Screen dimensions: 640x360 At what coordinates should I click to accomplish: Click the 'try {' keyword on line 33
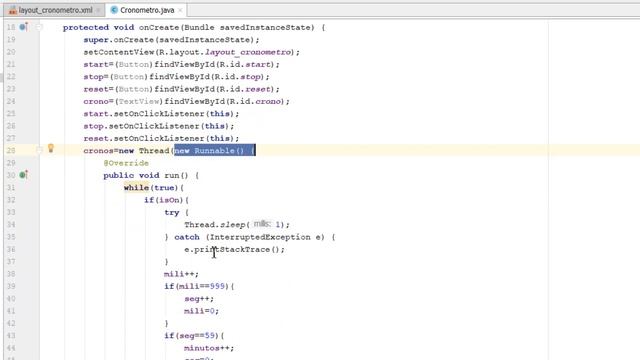click(176, 212)
